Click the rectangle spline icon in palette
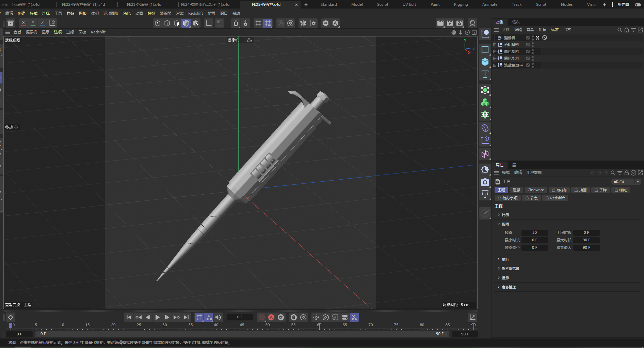Image resolution: width=644 pixels, height=348 pixels. click(485, 50)
